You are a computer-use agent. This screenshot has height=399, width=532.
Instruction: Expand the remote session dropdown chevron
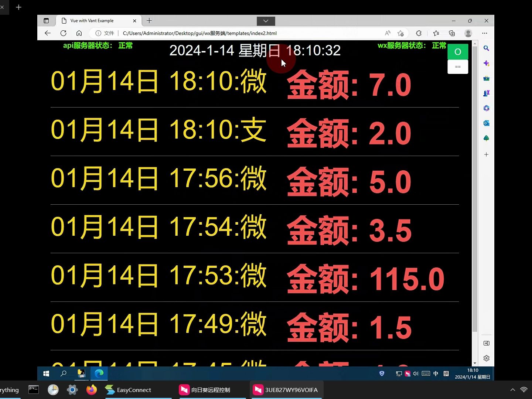[x=266, y=21]
